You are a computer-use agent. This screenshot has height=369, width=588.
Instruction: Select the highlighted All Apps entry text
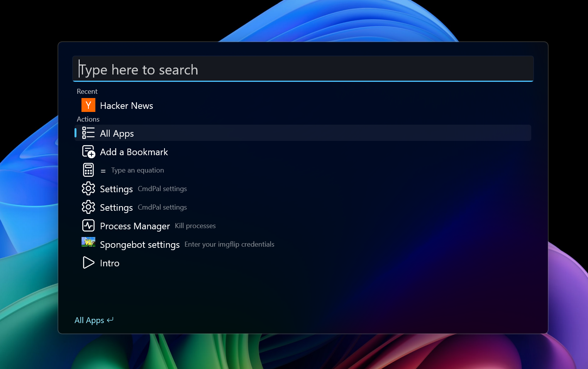pyautogui.click(x=117, y=134)
